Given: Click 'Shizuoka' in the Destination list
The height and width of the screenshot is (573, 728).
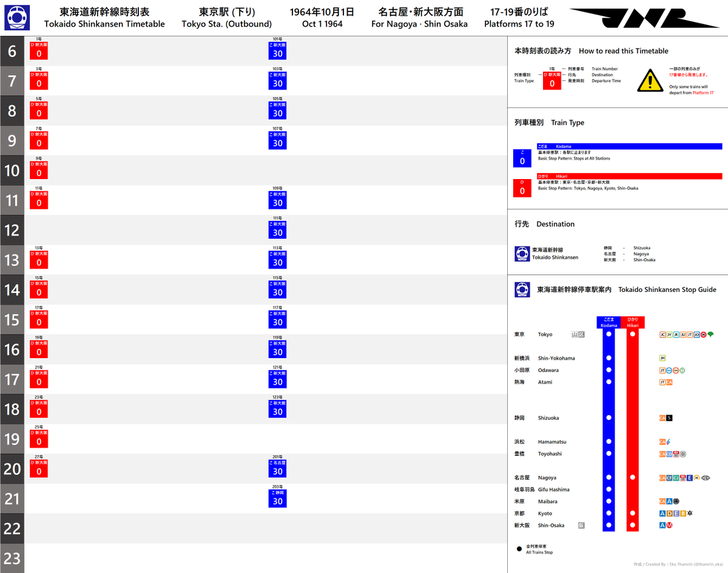Looking at the screenshot, I should click(641, 248).
